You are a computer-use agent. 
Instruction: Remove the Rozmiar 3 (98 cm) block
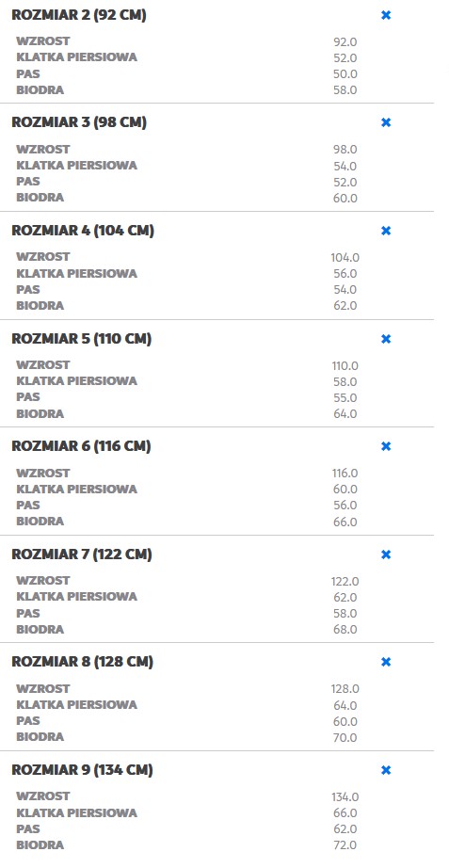click(x=386, y=122)
